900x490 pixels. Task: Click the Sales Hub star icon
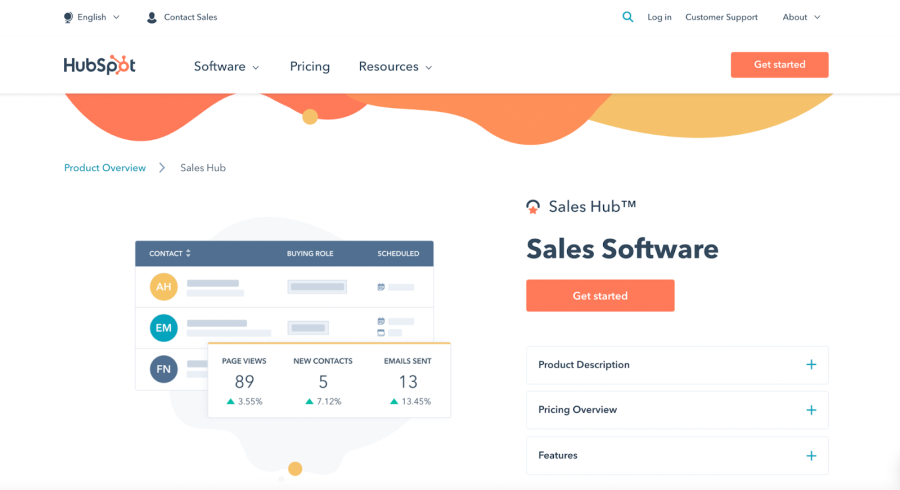pyautogui.click(x=533, y=207)
